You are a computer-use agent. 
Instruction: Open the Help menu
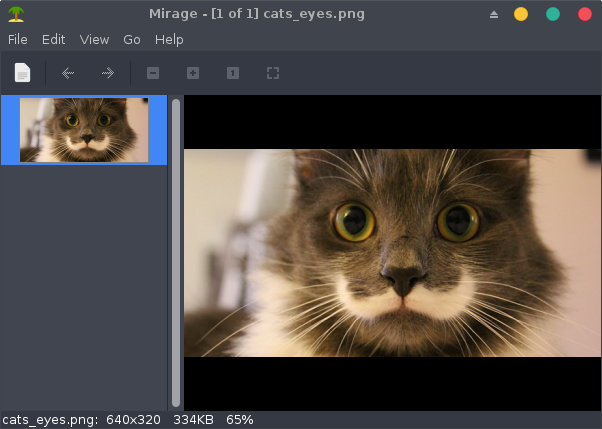[x=169, y=40]
